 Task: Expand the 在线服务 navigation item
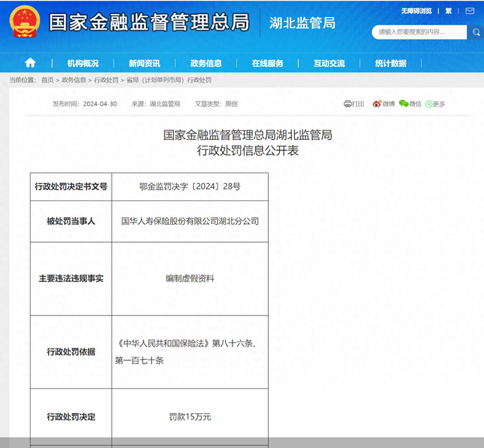pyautogui.click(x=268, y=63)
